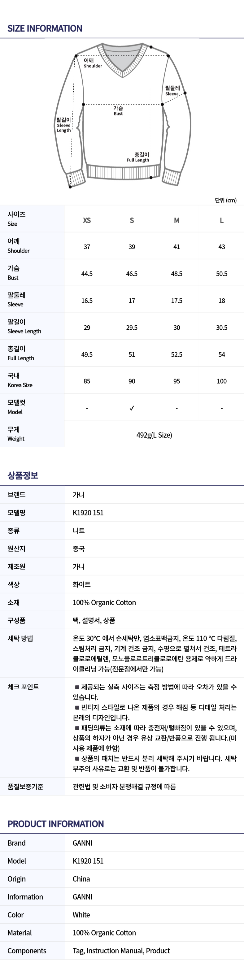Viewport: 244px width, 980px height.
Task: Click the Korea Size value 100
Action: point(221,381)
